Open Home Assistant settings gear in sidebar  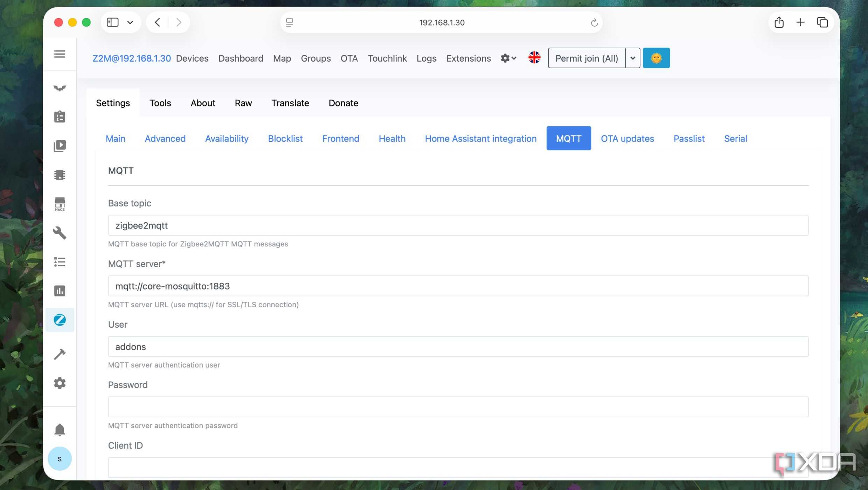click(60, 383)
